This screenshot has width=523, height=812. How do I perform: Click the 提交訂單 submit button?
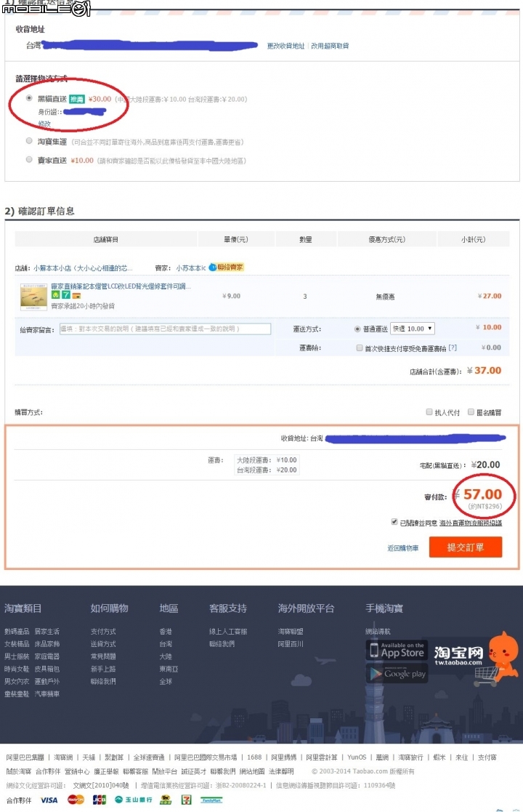click(x=466, y=547)
